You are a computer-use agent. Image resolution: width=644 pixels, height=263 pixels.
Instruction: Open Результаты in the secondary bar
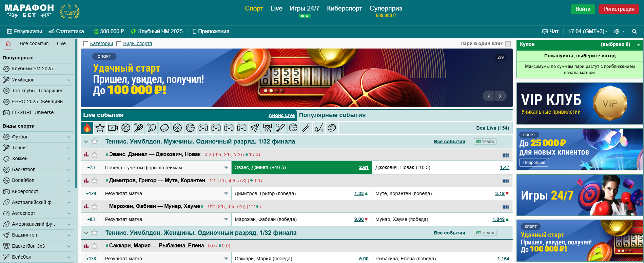(x=24, y=31)
